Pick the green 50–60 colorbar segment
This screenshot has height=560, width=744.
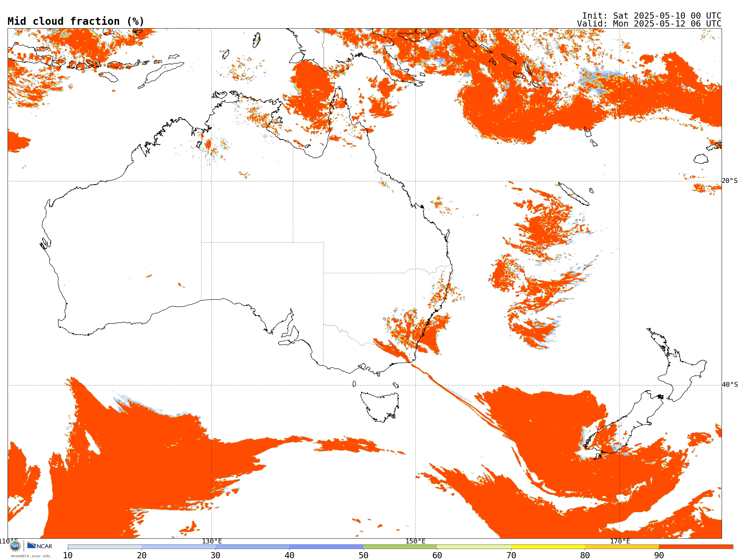(x=400, y=547)
